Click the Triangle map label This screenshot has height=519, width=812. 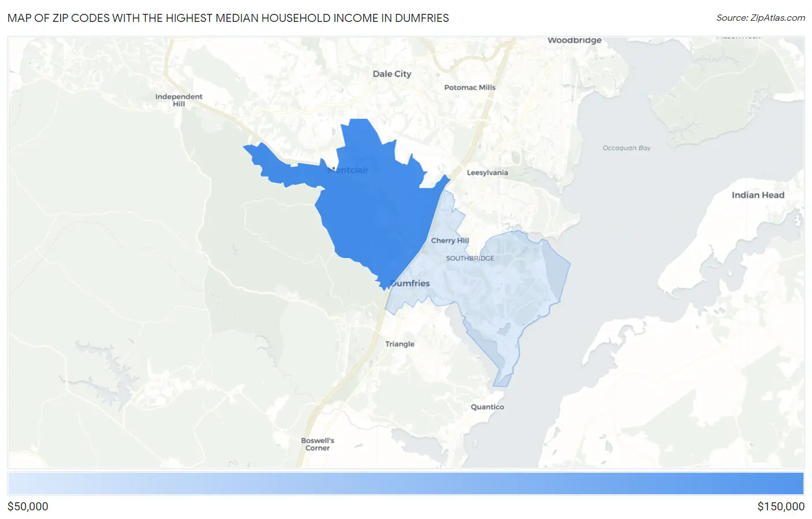[400, 344]
